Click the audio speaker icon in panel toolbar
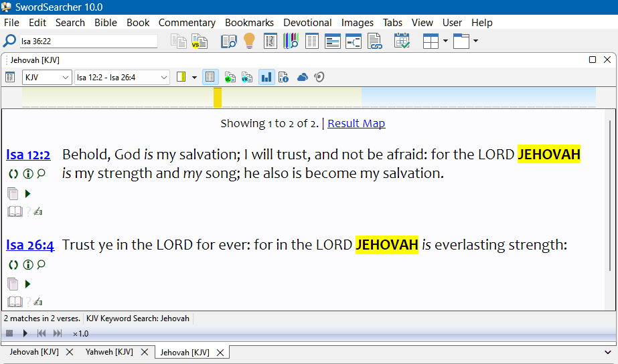Viewport: 618px width, 364px height. coord(319,77)
